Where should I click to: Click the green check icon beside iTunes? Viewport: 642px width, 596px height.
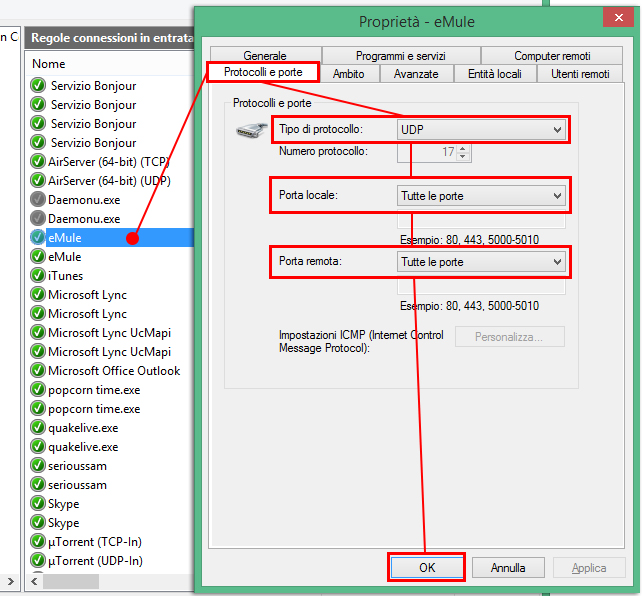[x=38, y=275]
